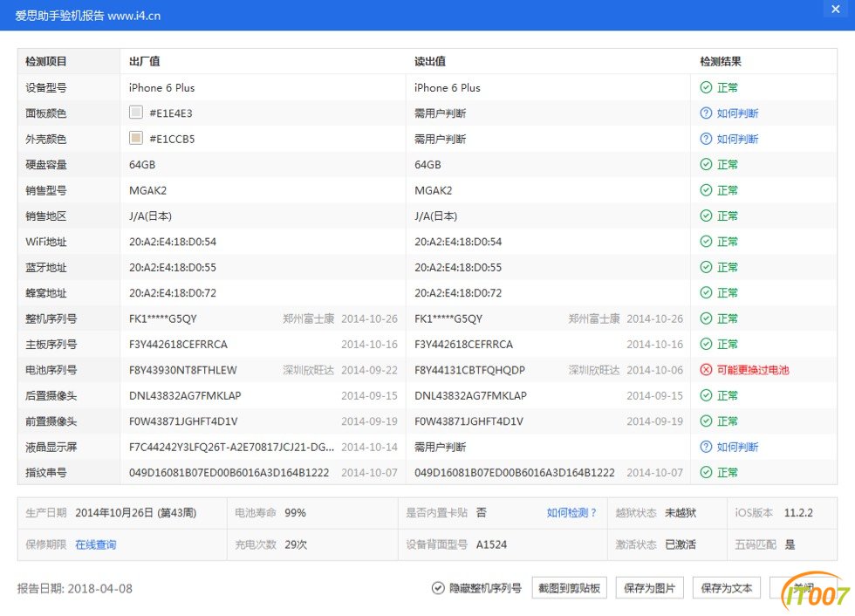Click green check icon in 硬盘容量 row
Image resolution: width=855 pixels, height=616 pixels.
coord(706,165)
